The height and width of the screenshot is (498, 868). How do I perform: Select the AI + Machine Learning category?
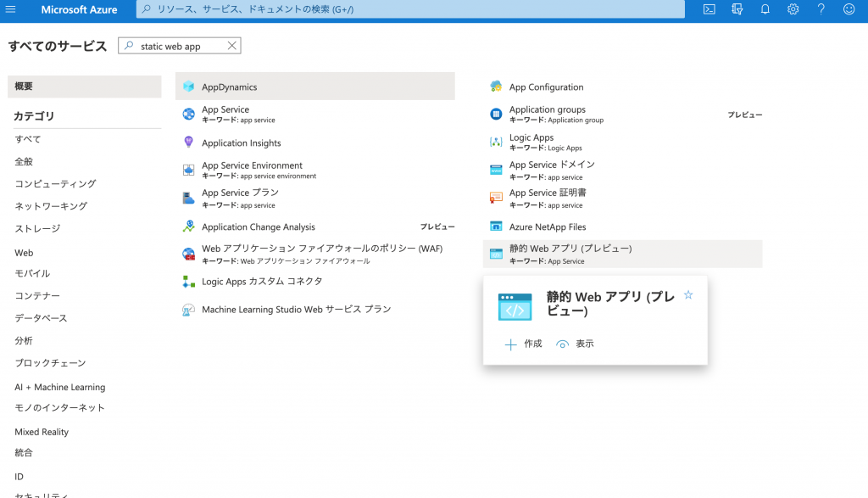pos(60,387)
